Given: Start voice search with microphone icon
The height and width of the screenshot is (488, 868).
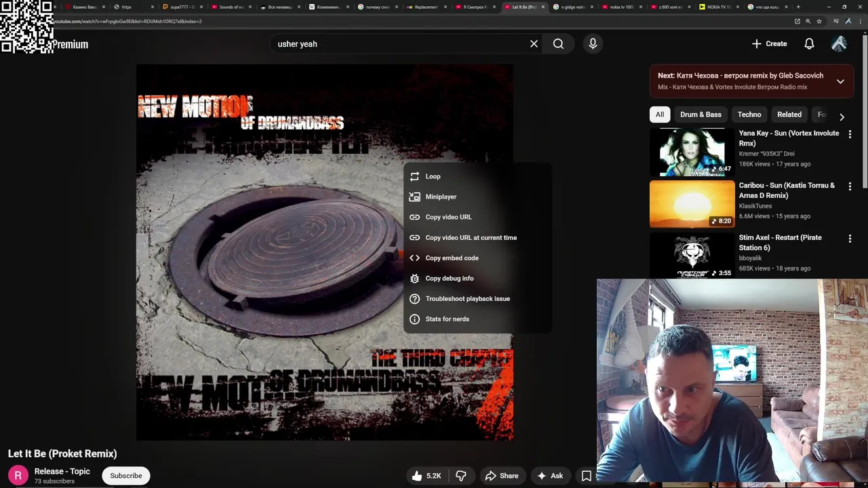Looking at the screenshot, I should click(x=593, y=44).
